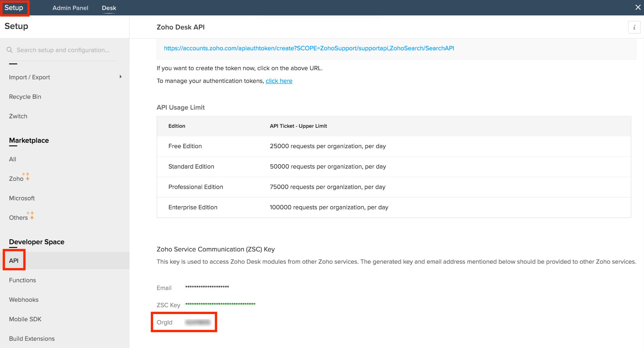This screenshot has height=348, width=644.
Task: Navigate to Import / Export settings
Action: click(x=30, y=77)
